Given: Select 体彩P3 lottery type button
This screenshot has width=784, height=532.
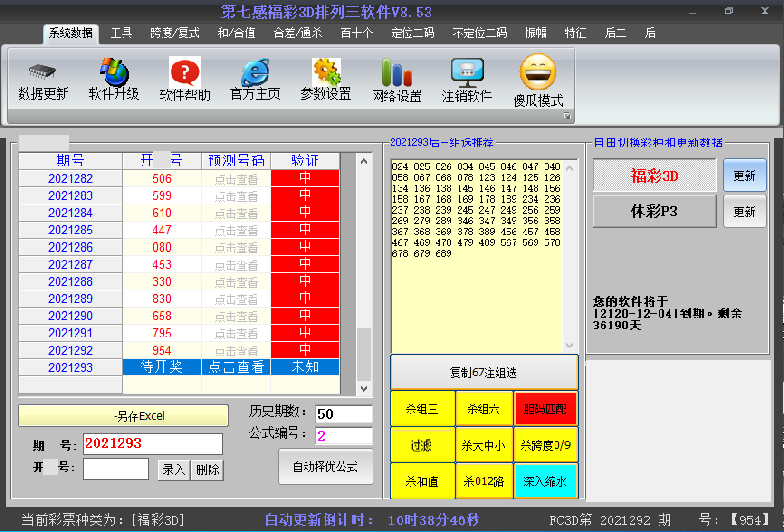Looking at the screenshot, I should pyautogui.click(x=655, y=211).
